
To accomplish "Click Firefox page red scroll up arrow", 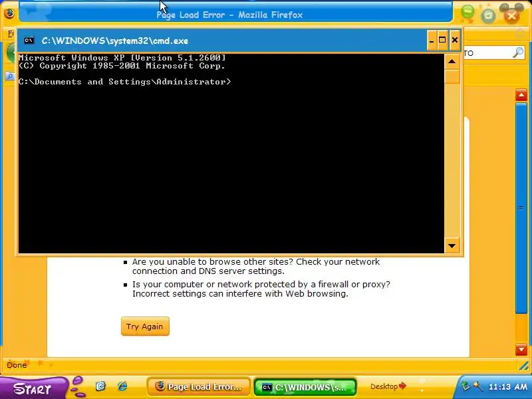I will pos(521,95).
